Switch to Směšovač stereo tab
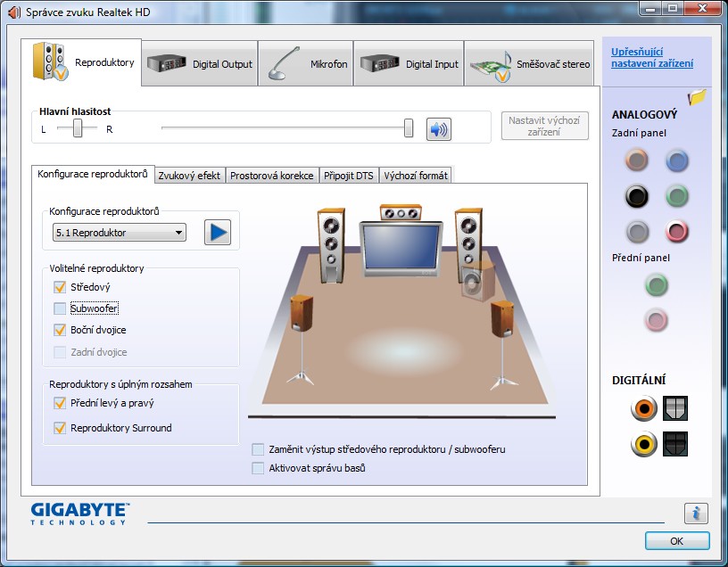This screenshot has height=567, width=728. click(x=529, y=63)
